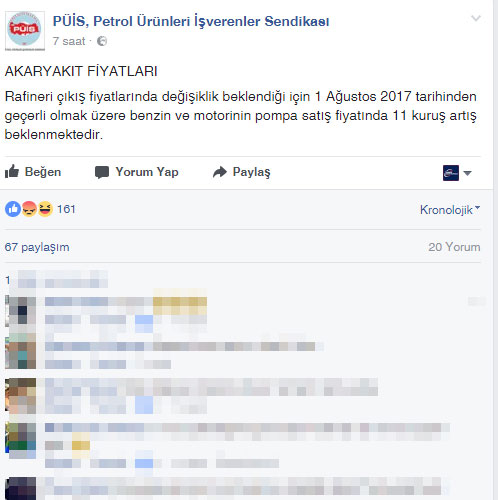Click the 20 Yorum comments count

(x=454, y=247)
